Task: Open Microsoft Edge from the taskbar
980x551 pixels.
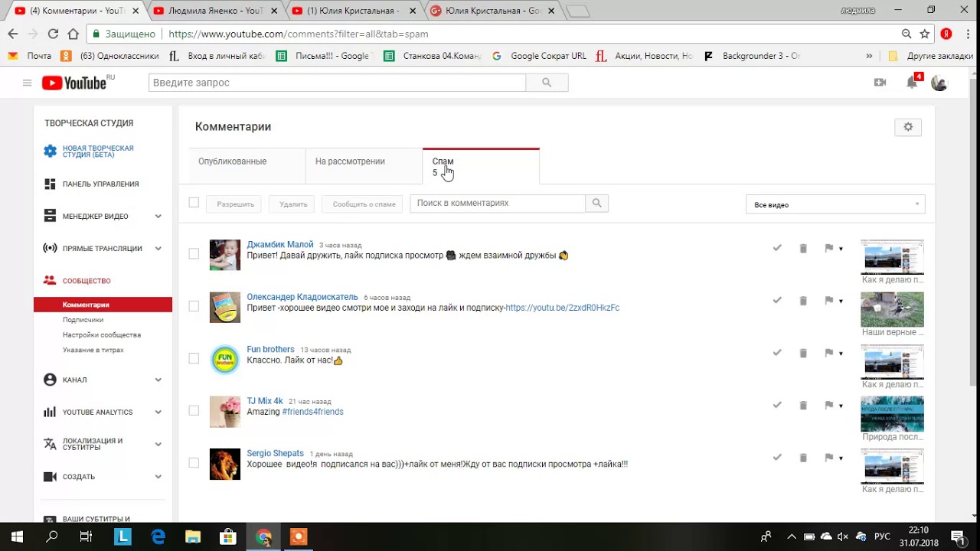Action: 158,536
